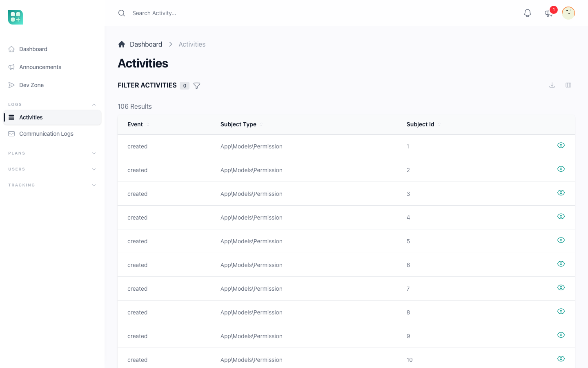The height and width of the screenshot is (368, 588).
Task: Click the home icon in breadcrumb
Action: click(122, 44)
